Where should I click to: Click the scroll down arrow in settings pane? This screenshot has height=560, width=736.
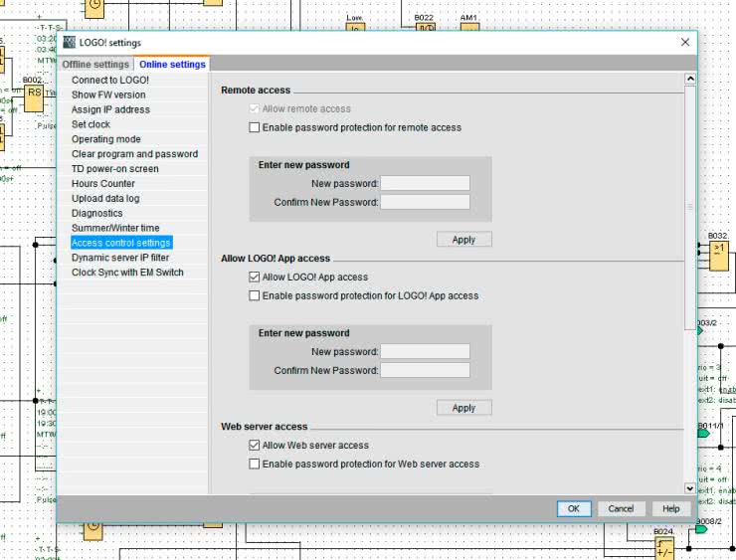[x=690, y=488]
